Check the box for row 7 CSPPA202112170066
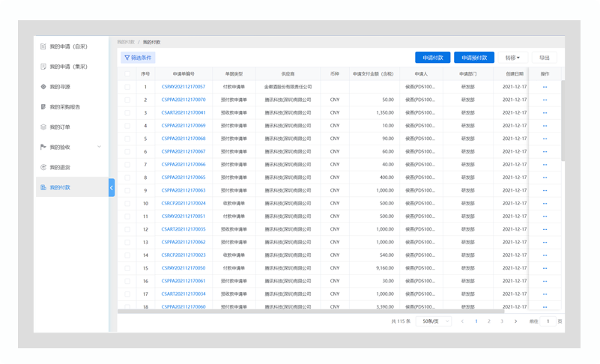The width and height of the screenshot is (600, 364). coord(127,165)
